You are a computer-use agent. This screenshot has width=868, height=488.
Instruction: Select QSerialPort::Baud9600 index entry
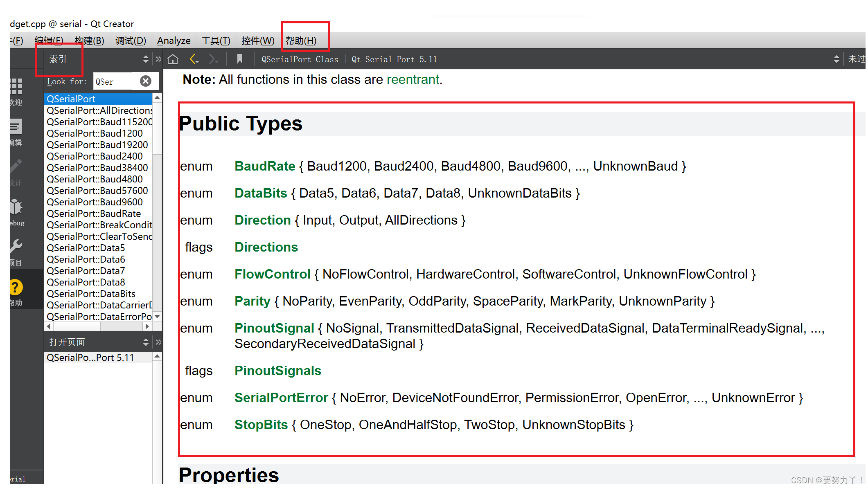click(98, 202)
